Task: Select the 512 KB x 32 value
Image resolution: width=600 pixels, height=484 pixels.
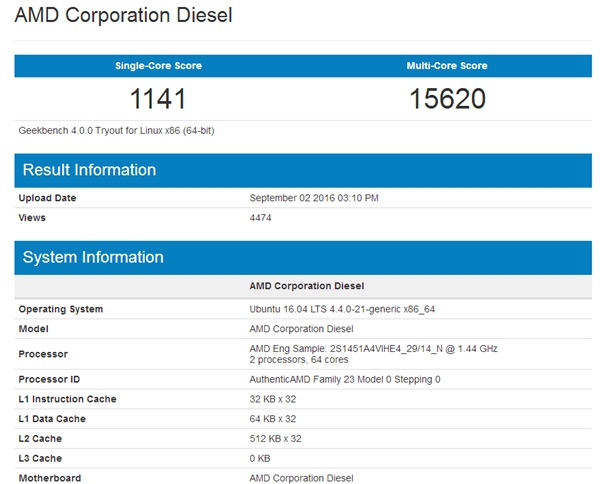Action: point(276,439)
